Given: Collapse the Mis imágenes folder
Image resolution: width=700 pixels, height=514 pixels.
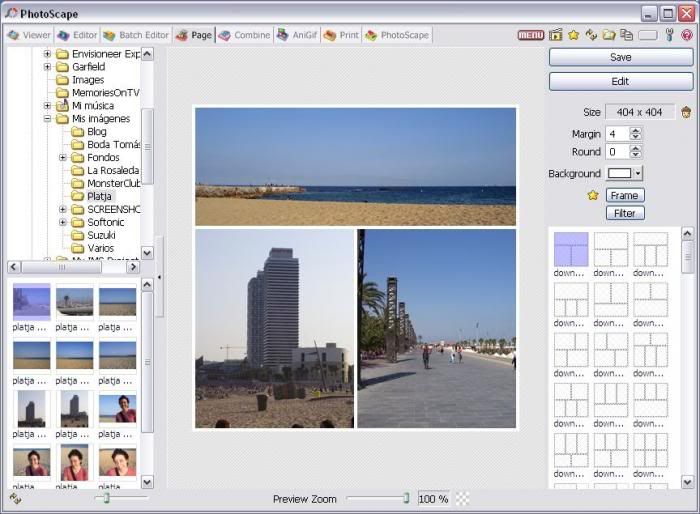Looking at the screenshot, I should [47, 119].
